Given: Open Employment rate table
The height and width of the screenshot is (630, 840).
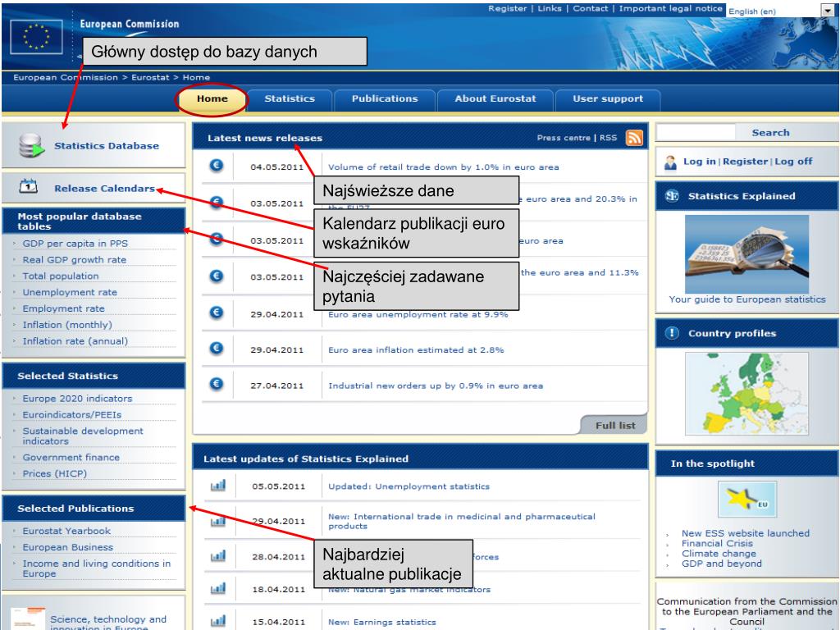Looking at the screenshot, I should (x=63, y=308).
